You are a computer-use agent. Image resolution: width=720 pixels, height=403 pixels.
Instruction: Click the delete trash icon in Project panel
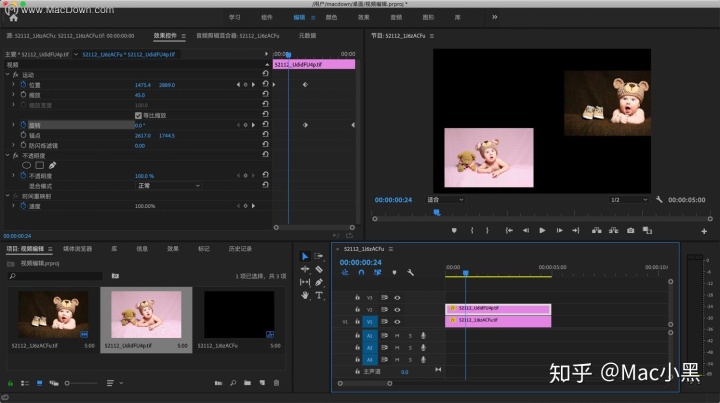[x=276, y=383]
